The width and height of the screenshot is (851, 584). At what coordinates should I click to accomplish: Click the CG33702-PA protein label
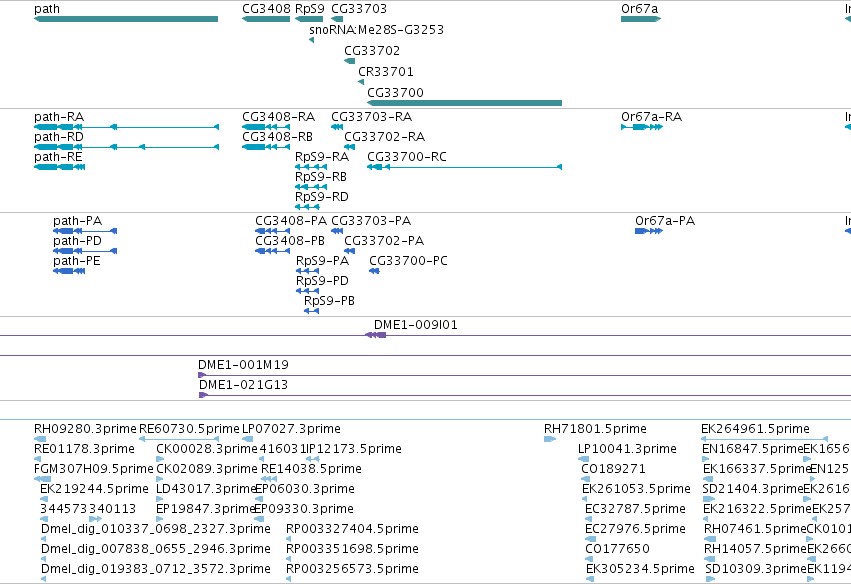[384, 241]
